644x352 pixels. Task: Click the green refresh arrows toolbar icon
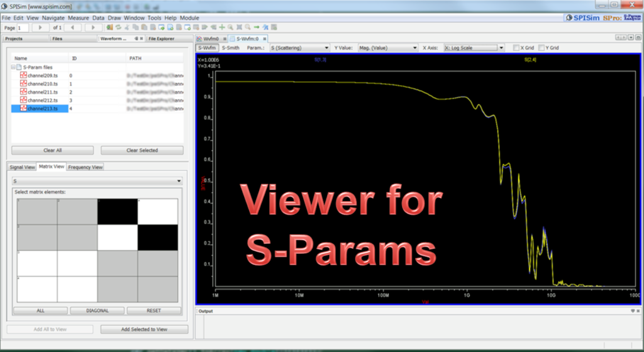point(118,28)
